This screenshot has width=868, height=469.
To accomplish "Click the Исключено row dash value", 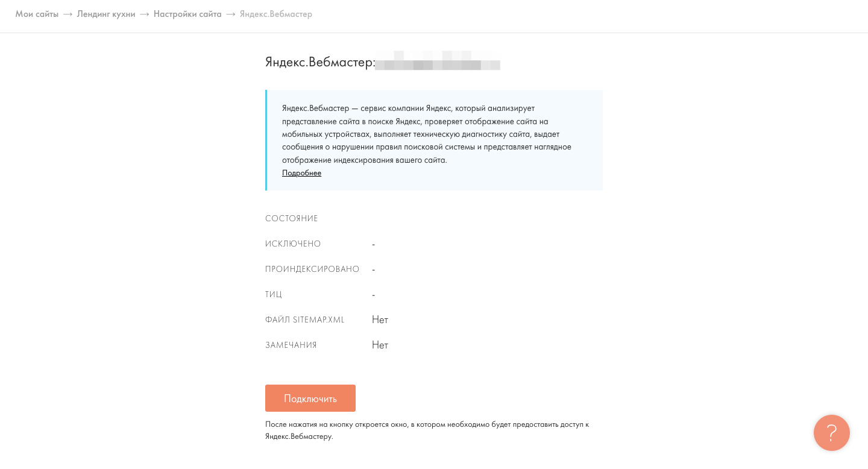I will coord(374,244).
